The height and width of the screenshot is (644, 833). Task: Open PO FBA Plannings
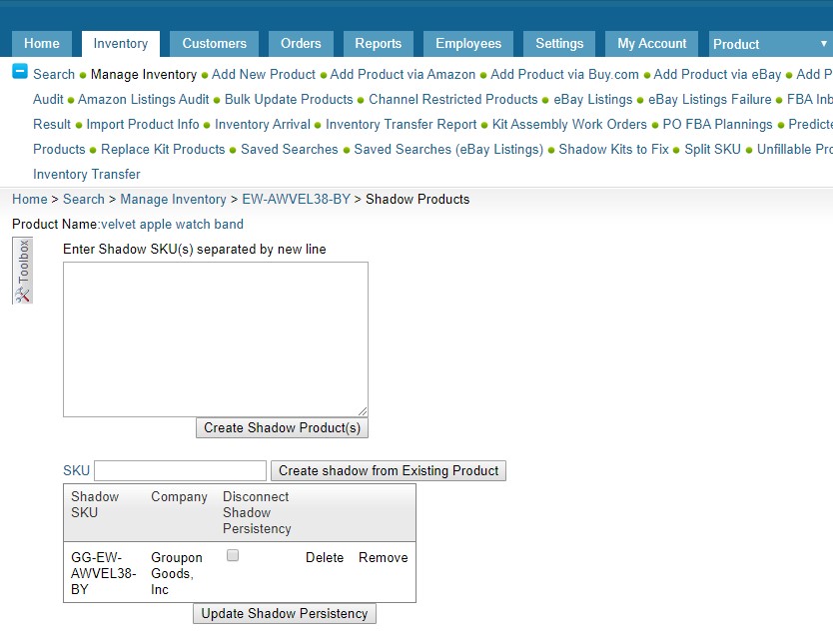(x=717, y=124)
